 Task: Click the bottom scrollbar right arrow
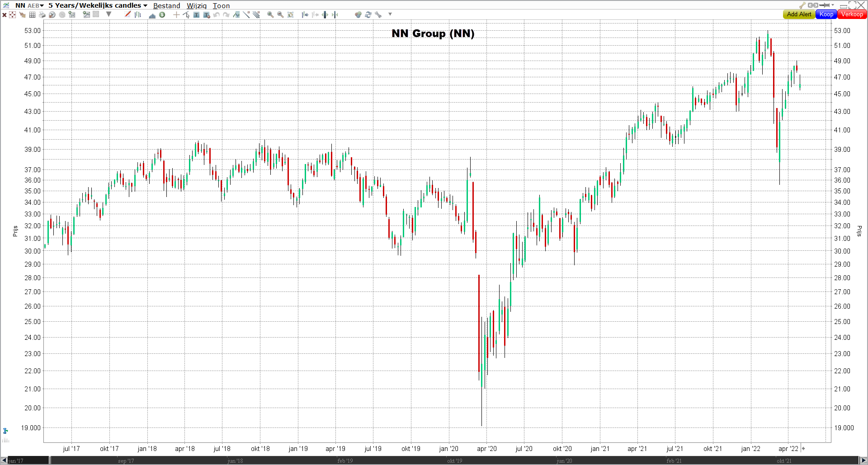pyautogui.click(x=863, y=460)
